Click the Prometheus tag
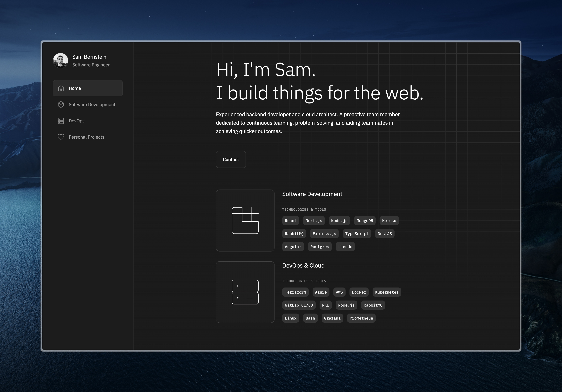The height and width of the screenshot is (392, 562). point(361,318)
